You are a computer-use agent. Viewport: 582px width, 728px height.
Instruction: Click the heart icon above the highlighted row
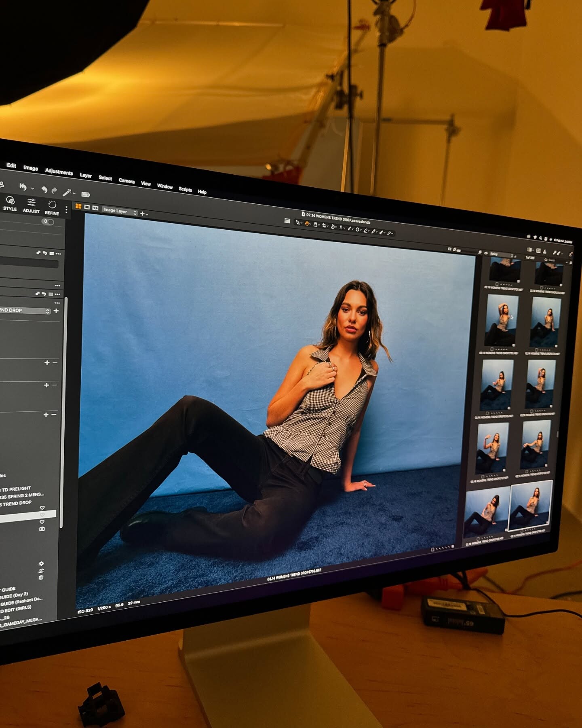click(x=42, y=508)
